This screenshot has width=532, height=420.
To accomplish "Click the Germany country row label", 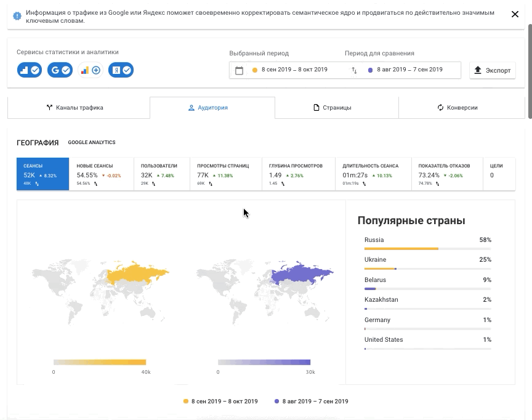I will pos(377,320).
